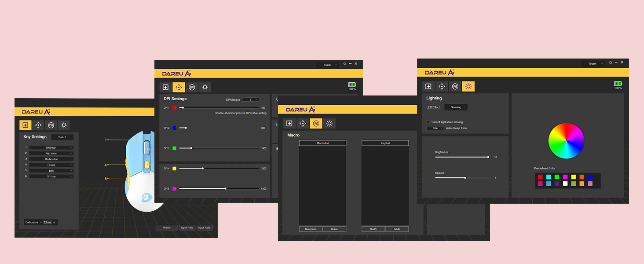Open the Profile 1 dropdown in Key Settings
This screenshot has height=264, width=644.
(x=62, y=137)
